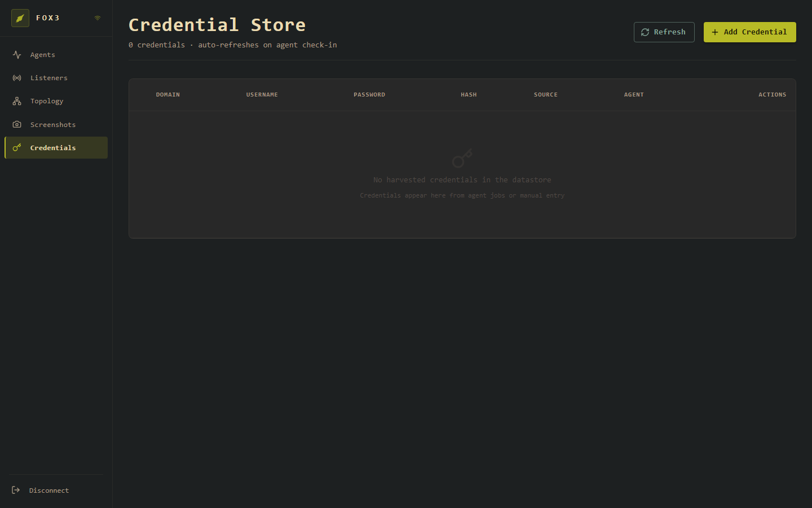Click the large key icon in the empty table

click(462, 158)
